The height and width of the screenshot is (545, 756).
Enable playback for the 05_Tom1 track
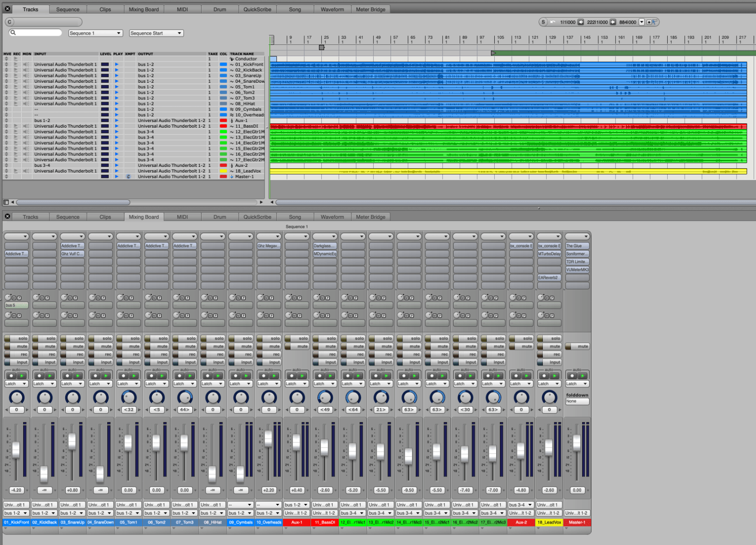coord(117,87)
